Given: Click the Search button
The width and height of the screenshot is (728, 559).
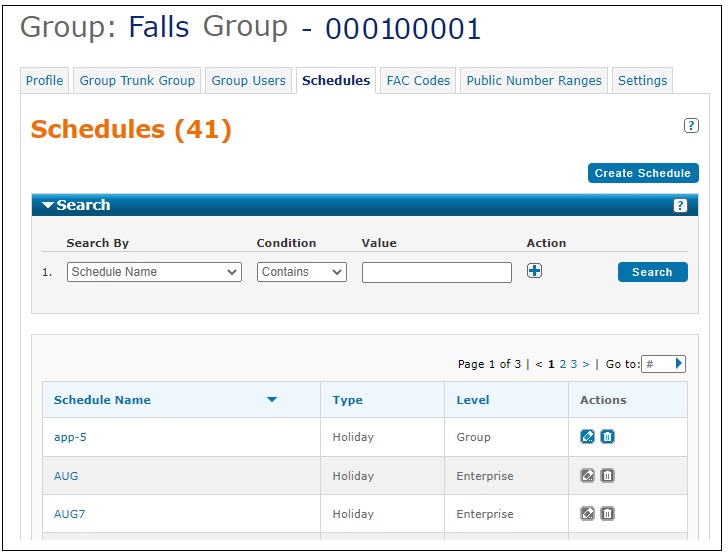Looking at the screenshot, I should coord(653,272).
